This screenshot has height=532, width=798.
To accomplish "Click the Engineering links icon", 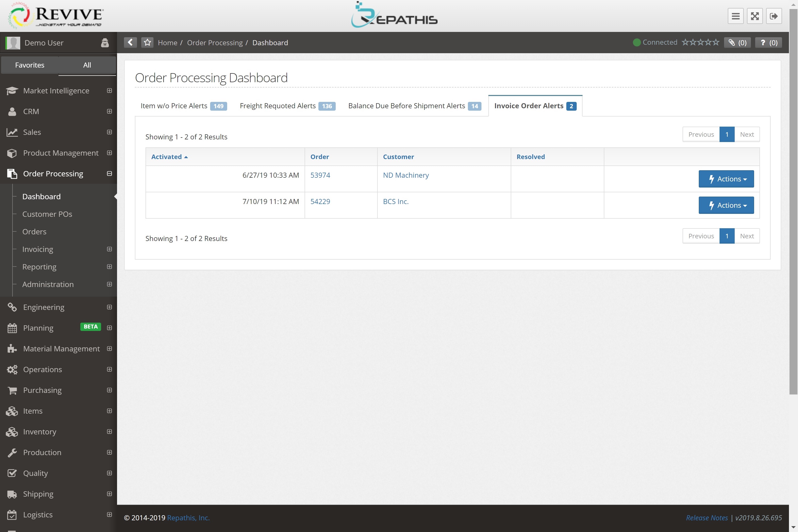I will [x=12, y=307].
